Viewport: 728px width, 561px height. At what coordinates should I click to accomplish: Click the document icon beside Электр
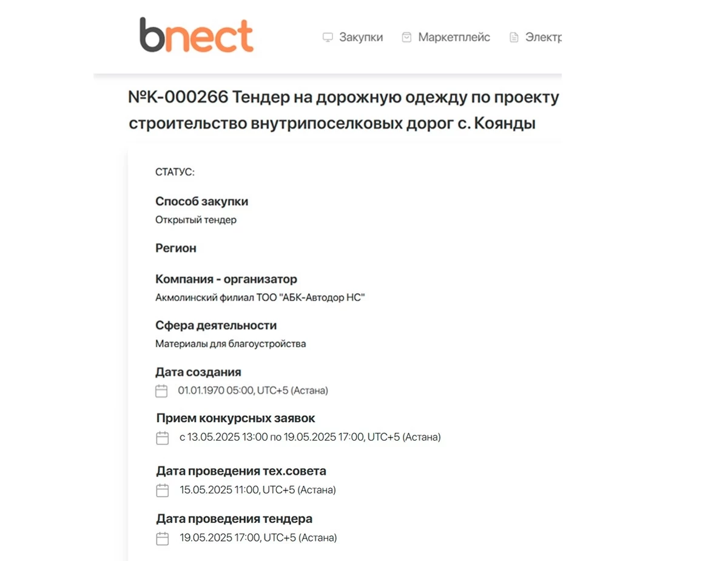point(514,38)
